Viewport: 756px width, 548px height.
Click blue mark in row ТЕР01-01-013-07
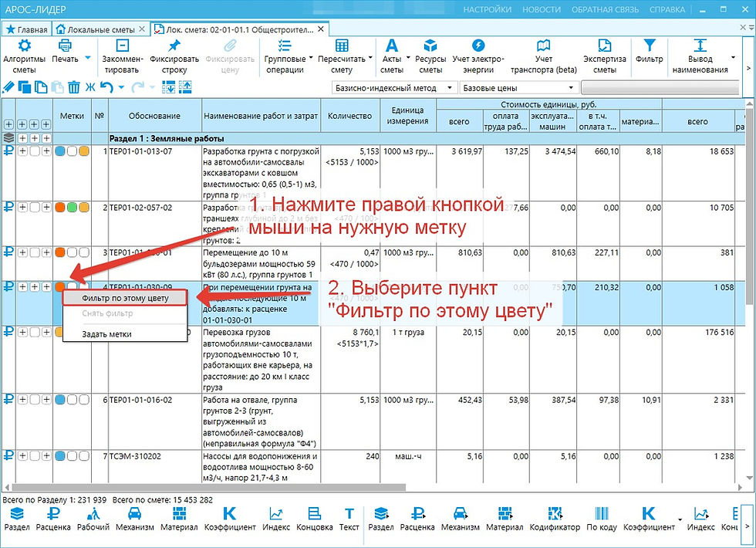click(60, 151)
